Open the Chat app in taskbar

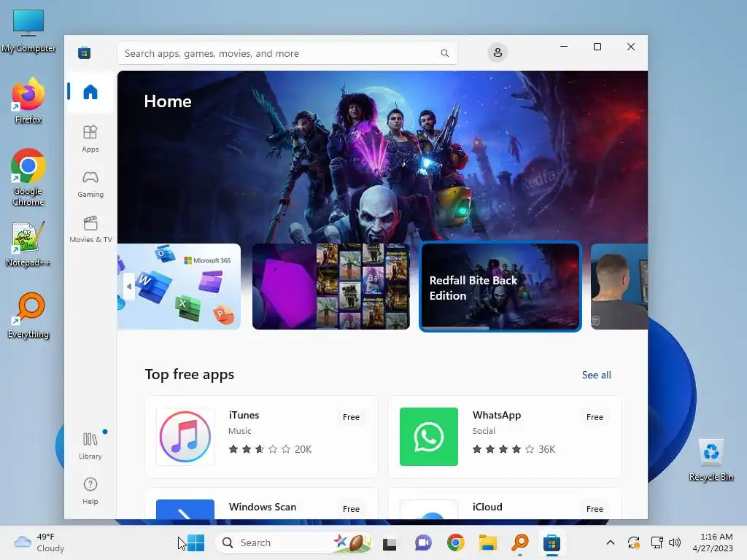(x=422, y=542)
